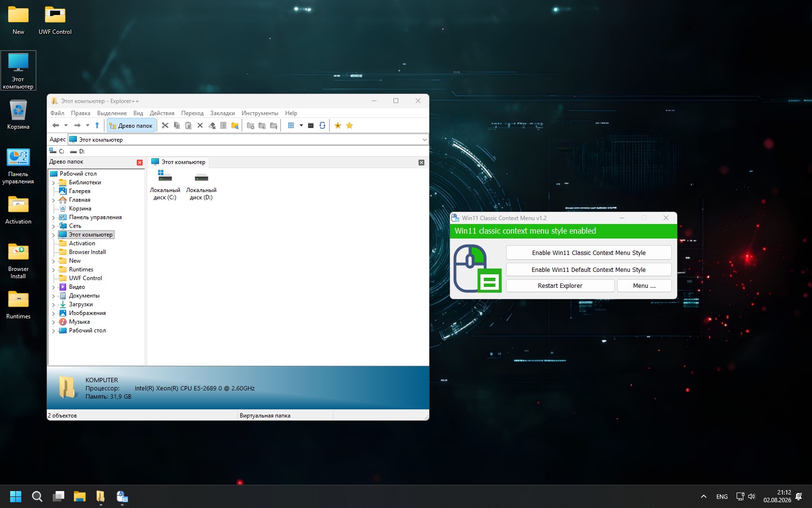Click the Restart Explorer button
Image resolution: width=812 pixels, height=508 pixels.
point(560,286)
